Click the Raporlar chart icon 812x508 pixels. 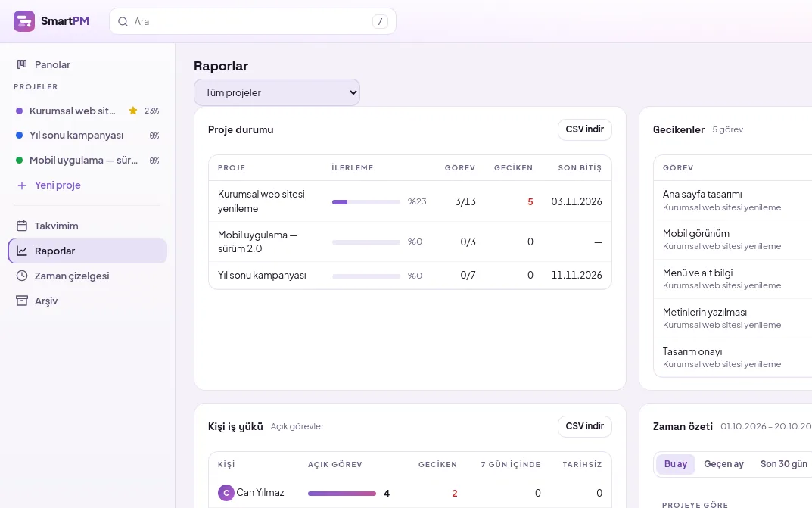(22, 251)
